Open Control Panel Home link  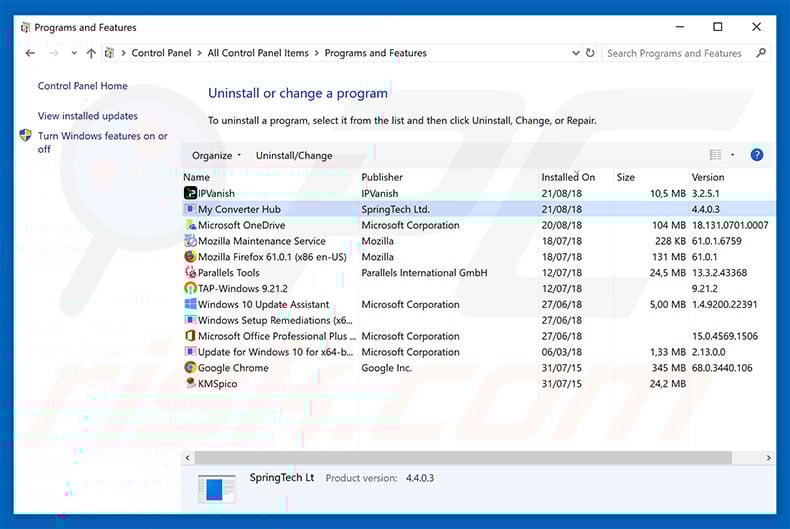(x=83, y=86)
